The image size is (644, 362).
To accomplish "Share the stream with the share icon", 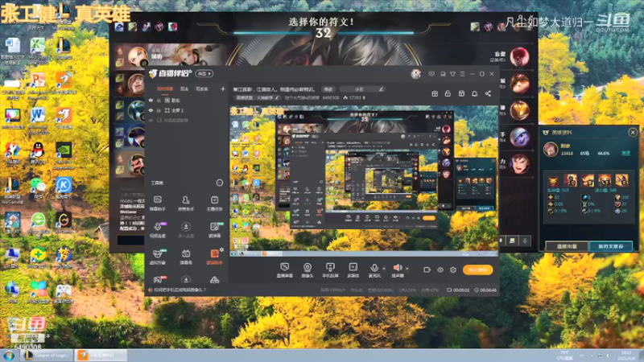I will point(488,93).
